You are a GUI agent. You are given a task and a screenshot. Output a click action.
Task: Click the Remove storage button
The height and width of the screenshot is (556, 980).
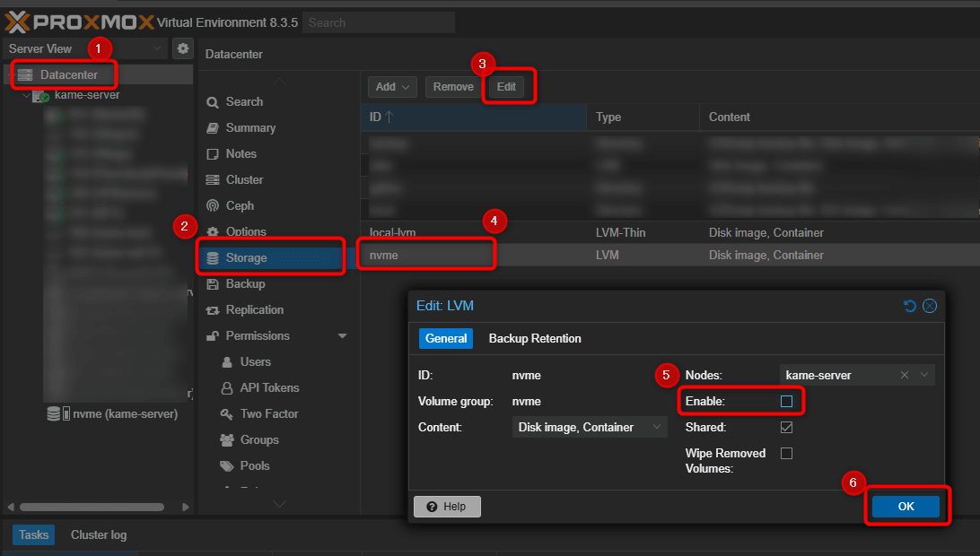coord(453,87)
